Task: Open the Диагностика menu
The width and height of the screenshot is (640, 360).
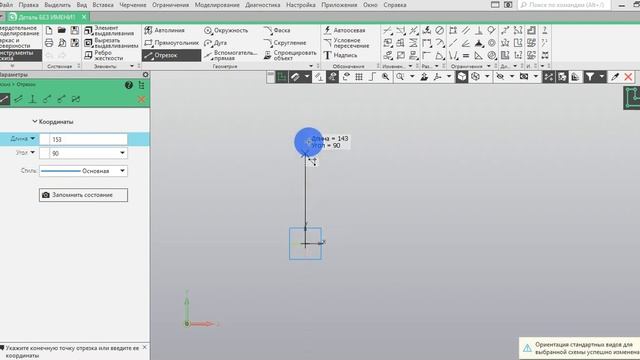Action: [262, 5]
